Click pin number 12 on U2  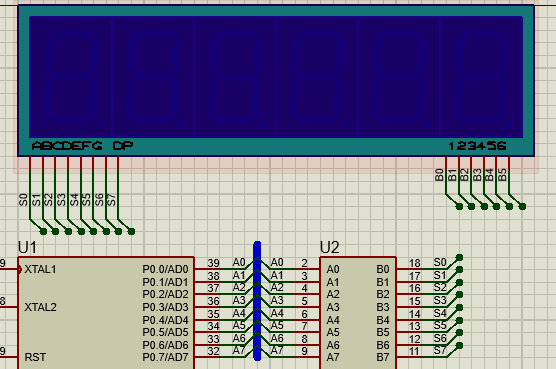pyautogui.click(x=414, y=339)
